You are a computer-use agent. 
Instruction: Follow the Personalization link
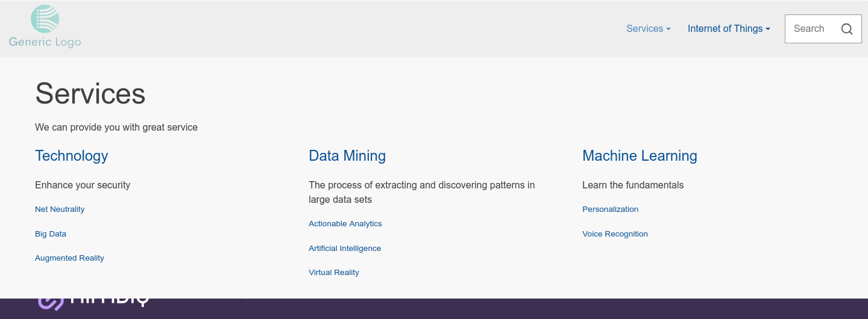[x=610, y=209]
